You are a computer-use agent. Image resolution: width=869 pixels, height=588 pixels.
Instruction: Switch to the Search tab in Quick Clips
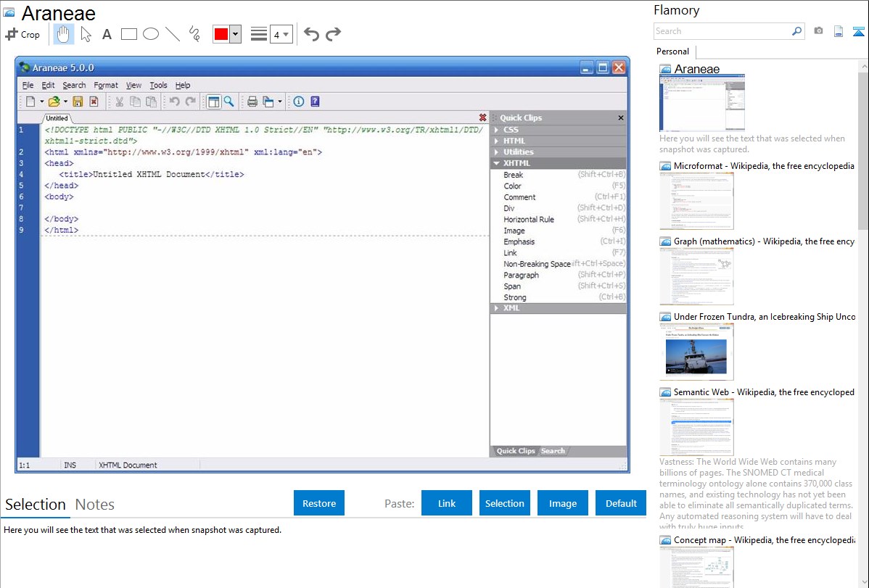pos(553,451)
